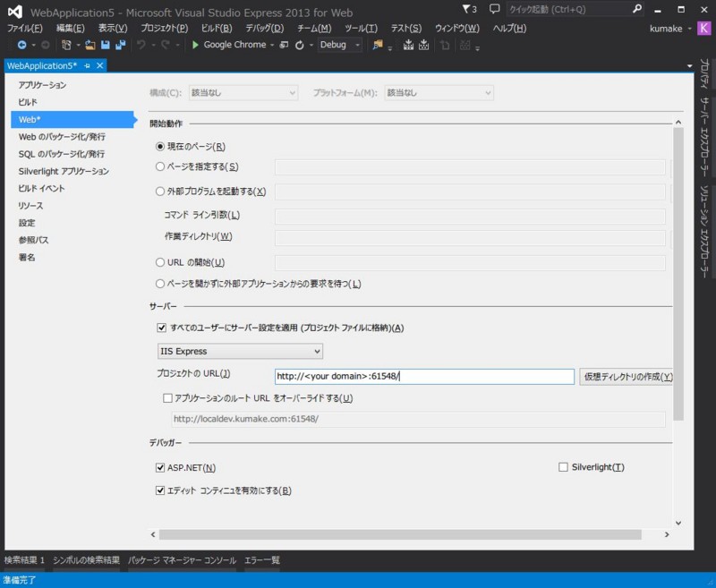
Task: Click the browser link icon beside Chrome
Action: pos(284,45)
